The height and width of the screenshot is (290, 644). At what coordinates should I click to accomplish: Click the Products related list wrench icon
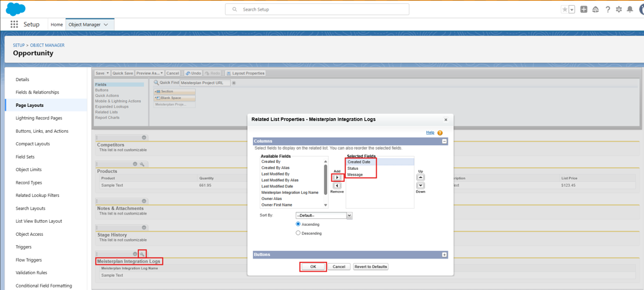pyautogui.click(x=142, y=164)
